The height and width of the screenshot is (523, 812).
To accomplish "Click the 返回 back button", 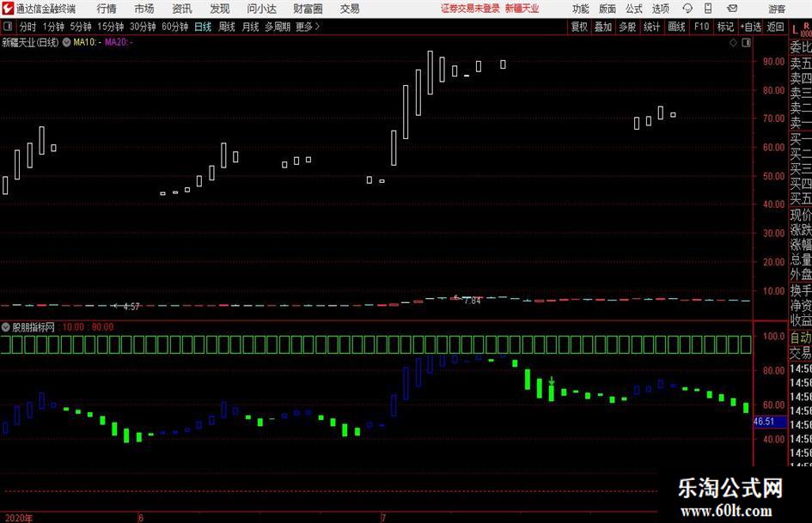I will click(x=775, y=27).
